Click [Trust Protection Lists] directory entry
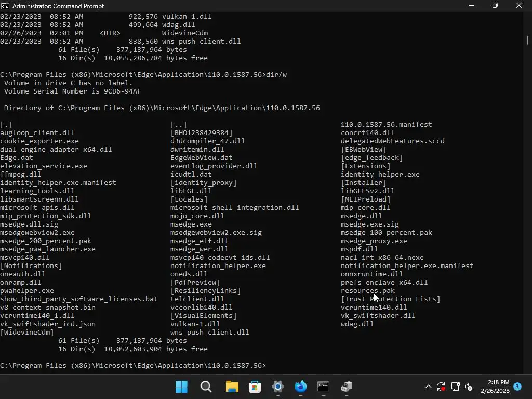 [391, 299]
